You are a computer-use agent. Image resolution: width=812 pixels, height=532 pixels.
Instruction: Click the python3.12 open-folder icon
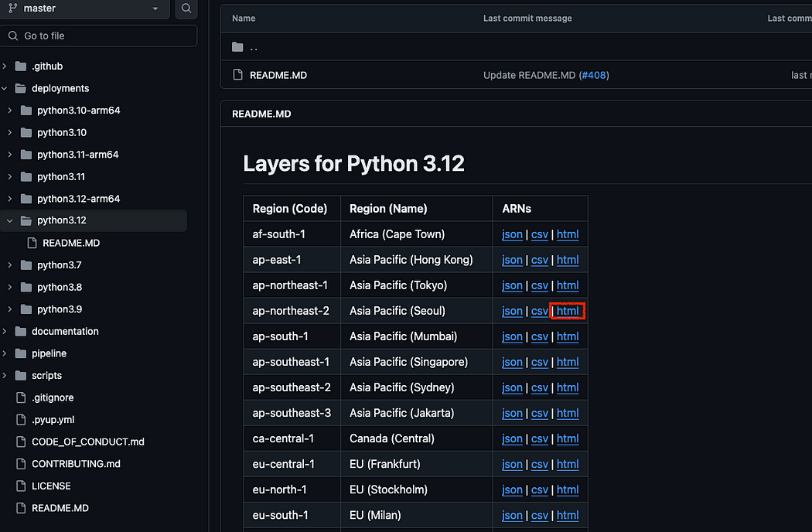click(26, 220)
